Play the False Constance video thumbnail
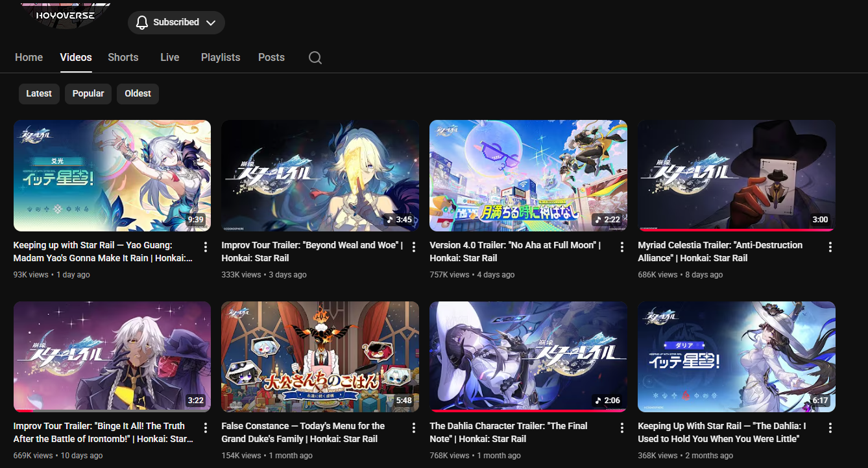 click(320, 357)
